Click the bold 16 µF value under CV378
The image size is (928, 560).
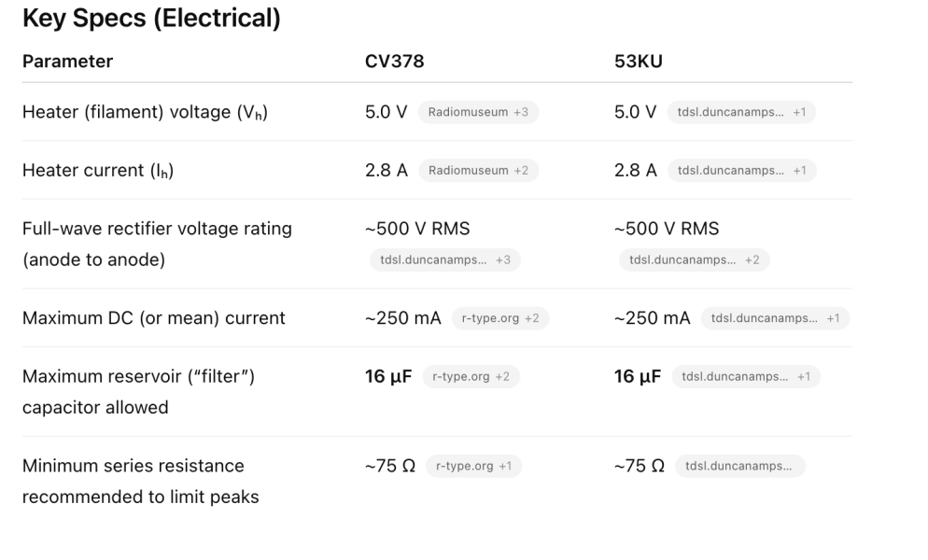click(387, 377)
